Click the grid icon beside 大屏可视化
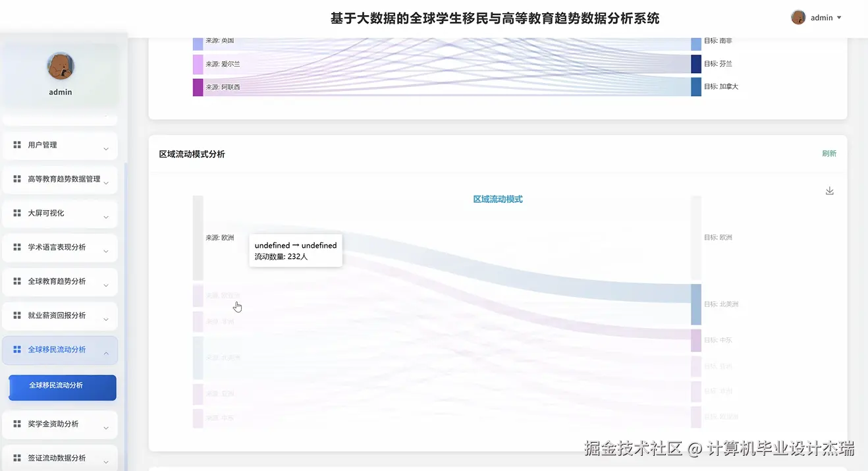 coord(17,213)
